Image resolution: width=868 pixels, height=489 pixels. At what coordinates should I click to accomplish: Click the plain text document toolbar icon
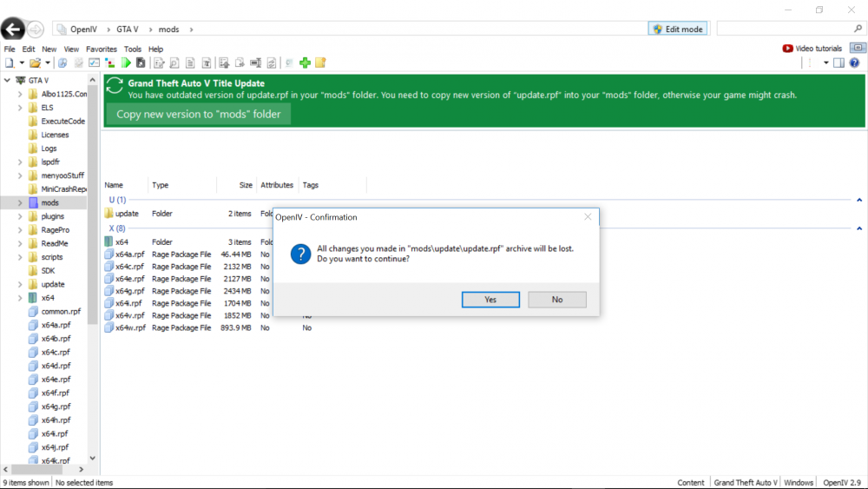point(190,63)
